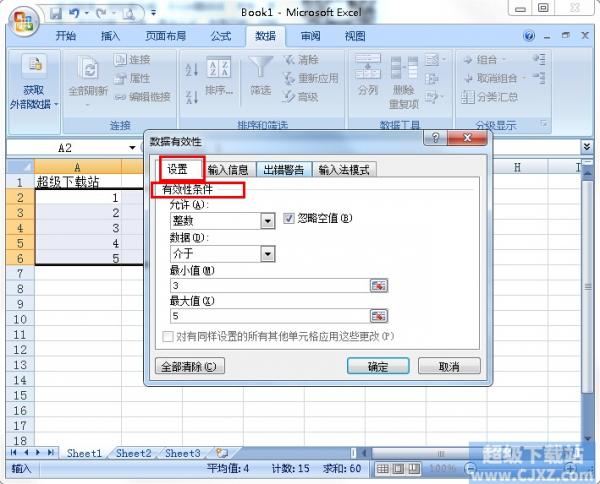Open the 开始 ribbon tab
Image resolution: width=600 pixels, height=484 pixels.
click(66, 36)
